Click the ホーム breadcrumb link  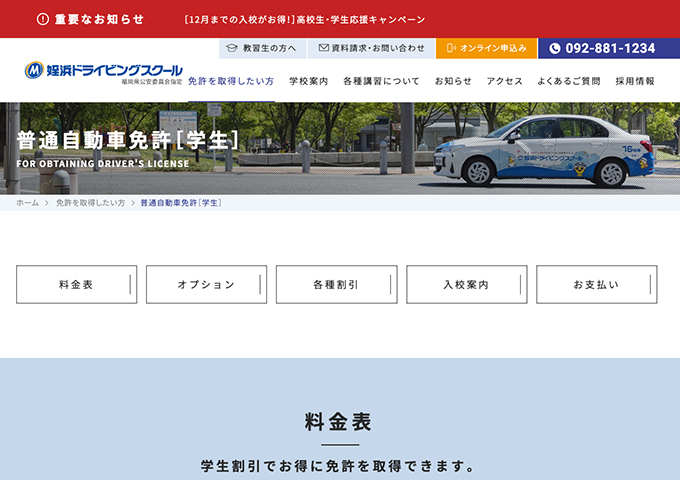(27, 203)
